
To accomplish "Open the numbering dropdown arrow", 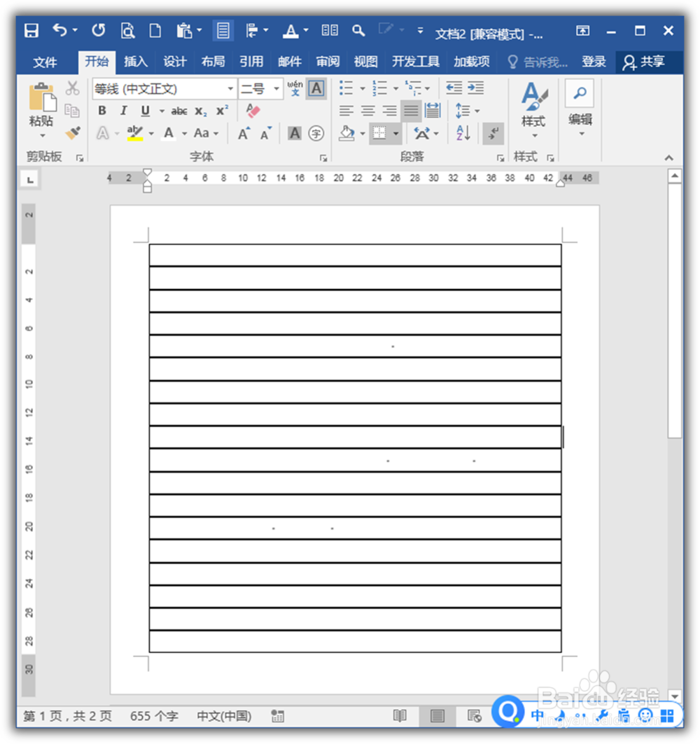I will [x=395, y=88].
